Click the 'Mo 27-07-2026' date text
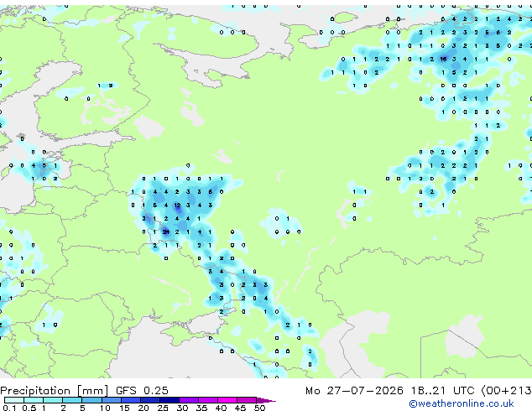532x411 pixels. 354,391
